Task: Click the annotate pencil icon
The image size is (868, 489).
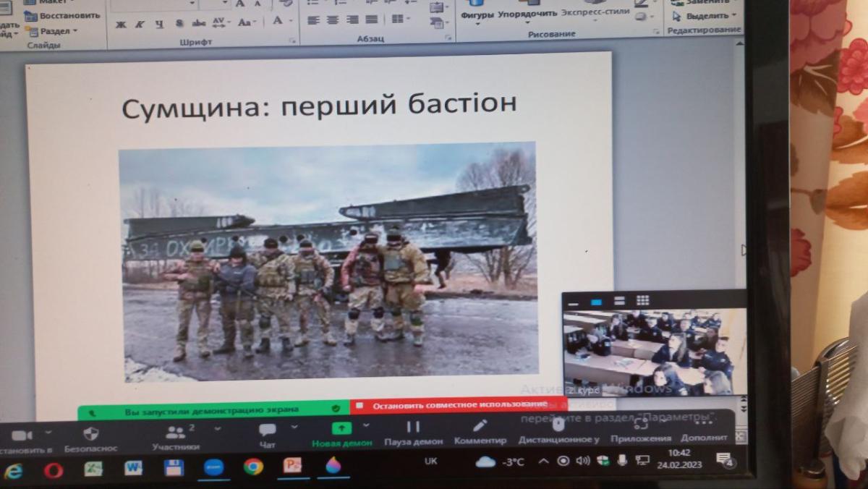Action: click(480, 427)
